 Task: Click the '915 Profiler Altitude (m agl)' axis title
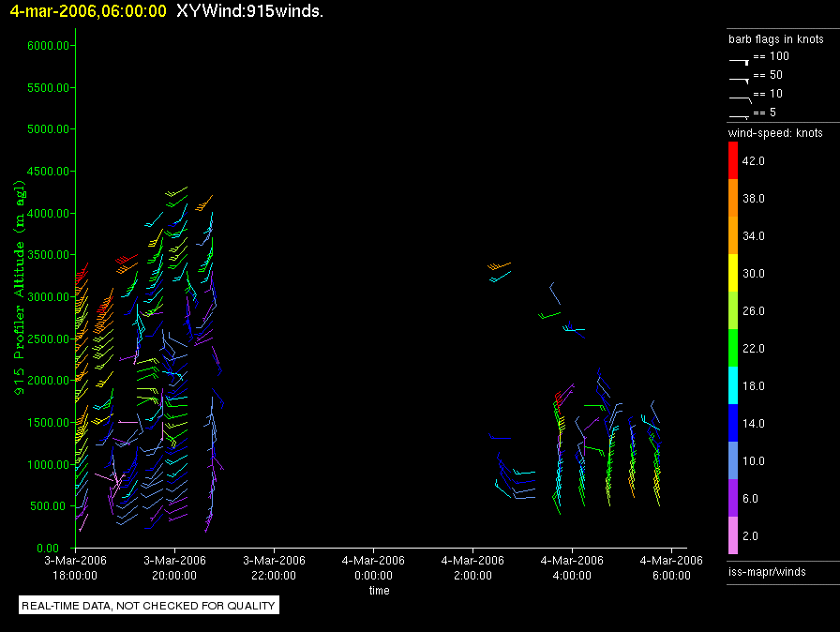[20, 294]
